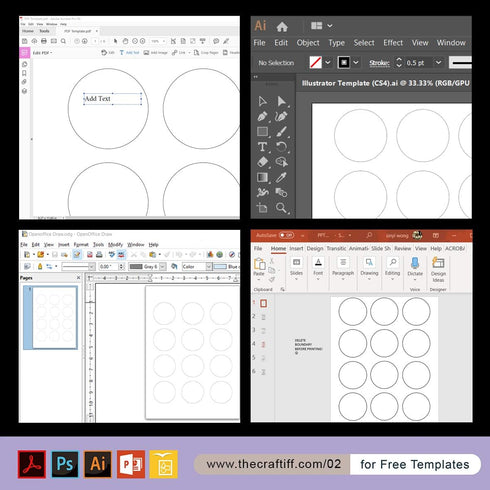The height and width of the screenshot is (490, 490).
Task: Toggle the AutoSave switch
Action: [286, 235]
